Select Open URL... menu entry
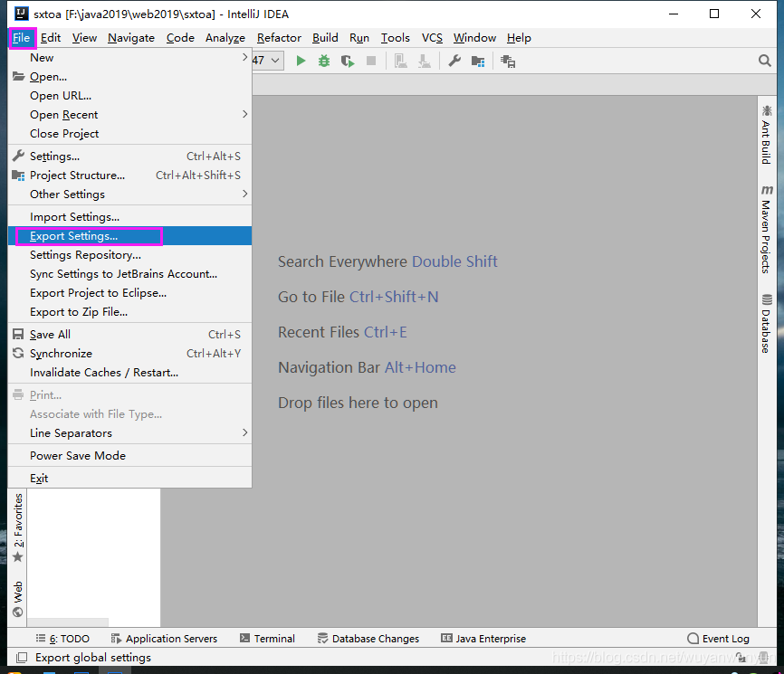This screenshot has height=674, width=784. coord(130,95)
